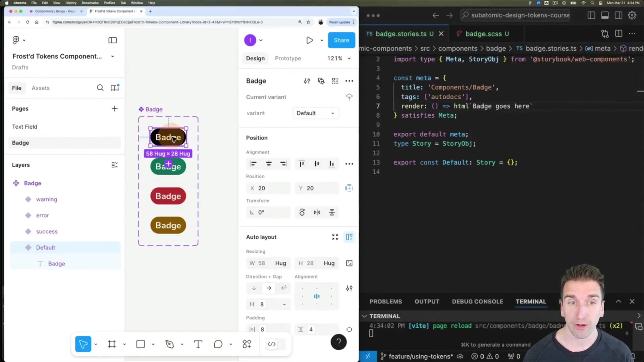Select the red error Badge on canvas
644x362 pixels.
click(168, 196)
